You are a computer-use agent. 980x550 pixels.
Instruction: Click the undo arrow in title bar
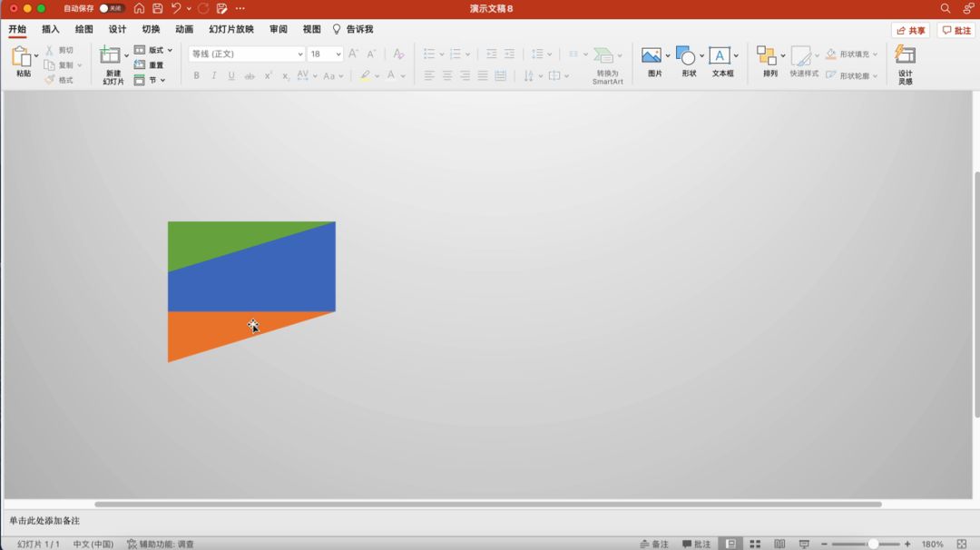click(x=176, y=8)
